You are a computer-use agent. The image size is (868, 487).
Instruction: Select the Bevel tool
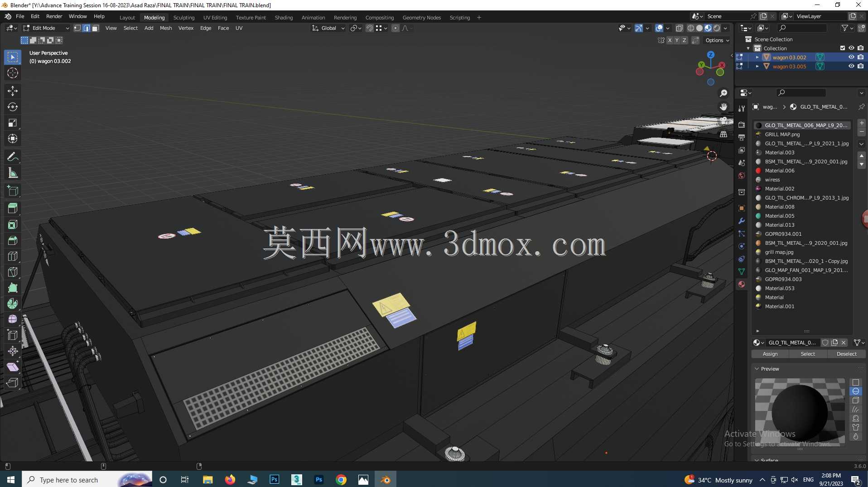click(x=13, y=240)
